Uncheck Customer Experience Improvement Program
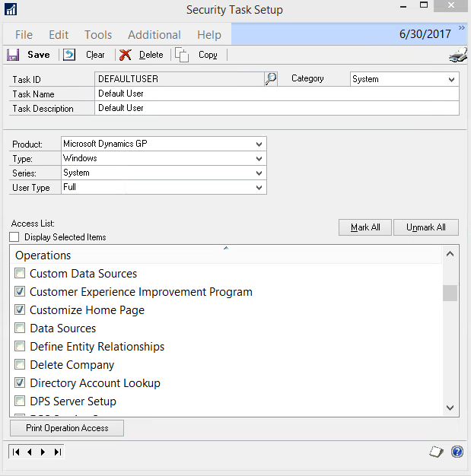The width and height of the screenshot is (471, 476). coord(20,291)
